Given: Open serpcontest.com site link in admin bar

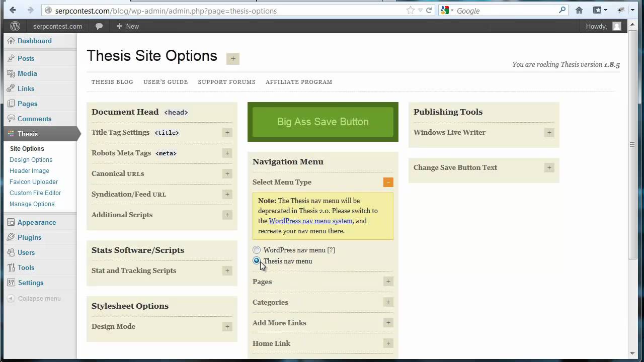Looking at the screenshot, I should [58, 26].
